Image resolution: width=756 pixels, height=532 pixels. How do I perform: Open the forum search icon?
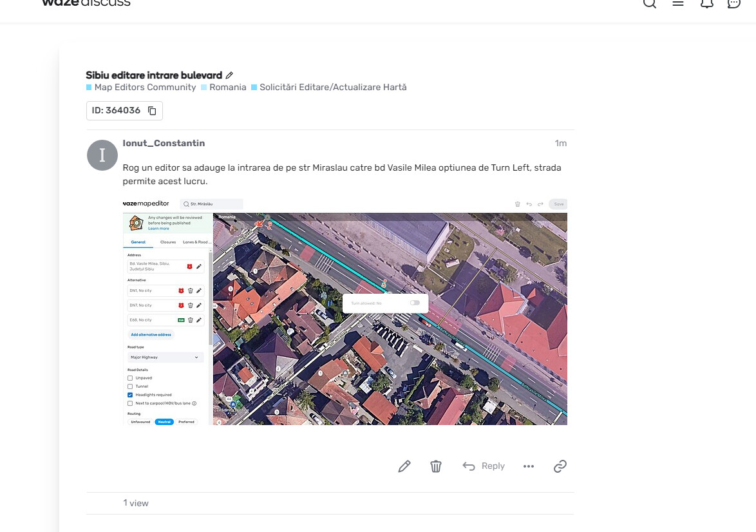pyautogui.click(x=650, y=3)
